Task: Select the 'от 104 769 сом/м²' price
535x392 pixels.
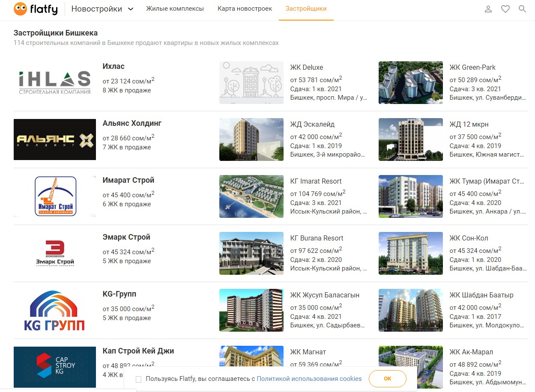Action: point(318,193)
